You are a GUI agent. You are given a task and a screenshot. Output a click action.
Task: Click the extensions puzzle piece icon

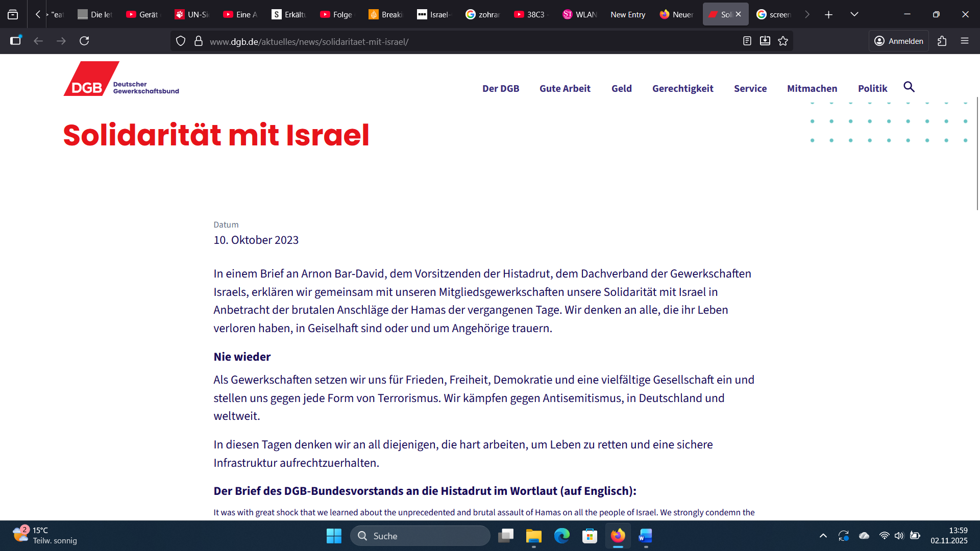pos(942,41)
